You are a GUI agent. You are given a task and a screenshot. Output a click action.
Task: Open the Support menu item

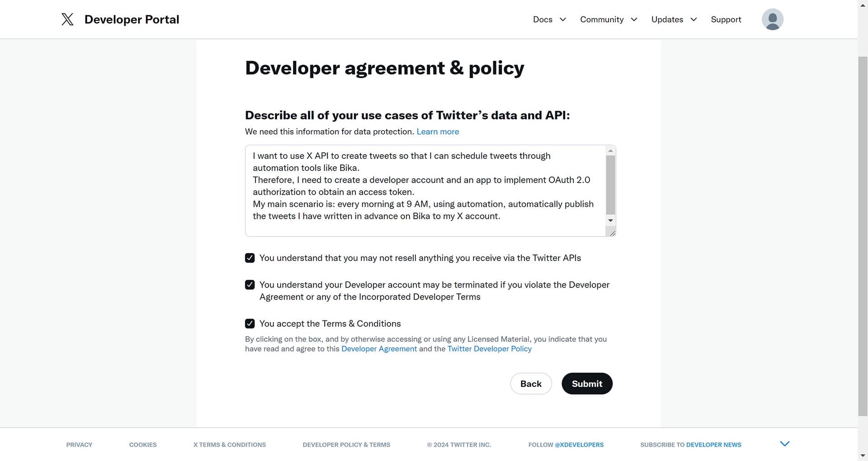pos(726,19)
